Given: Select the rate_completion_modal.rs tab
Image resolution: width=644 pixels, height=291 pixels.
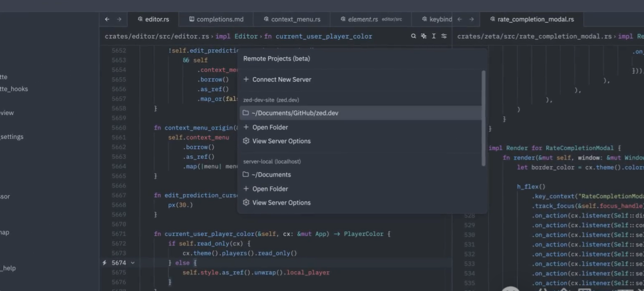Looking at the screenshot, I should click(532, 19).
